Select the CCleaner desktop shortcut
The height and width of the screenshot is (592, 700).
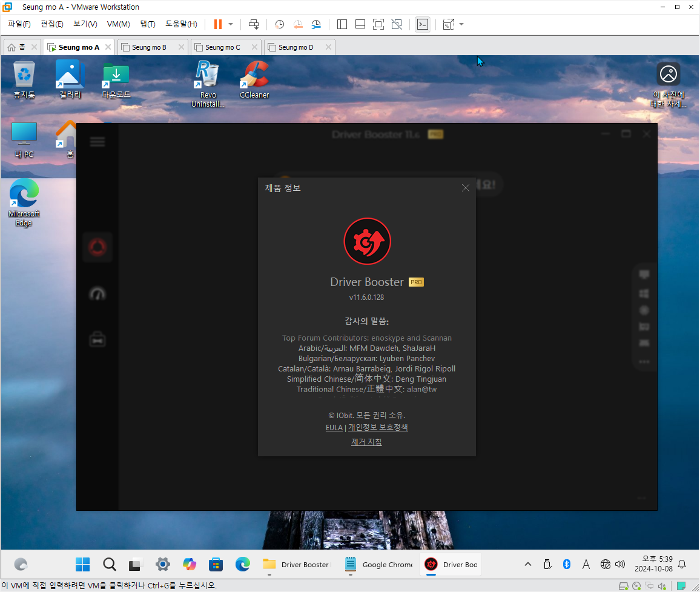tap(254, 79)
